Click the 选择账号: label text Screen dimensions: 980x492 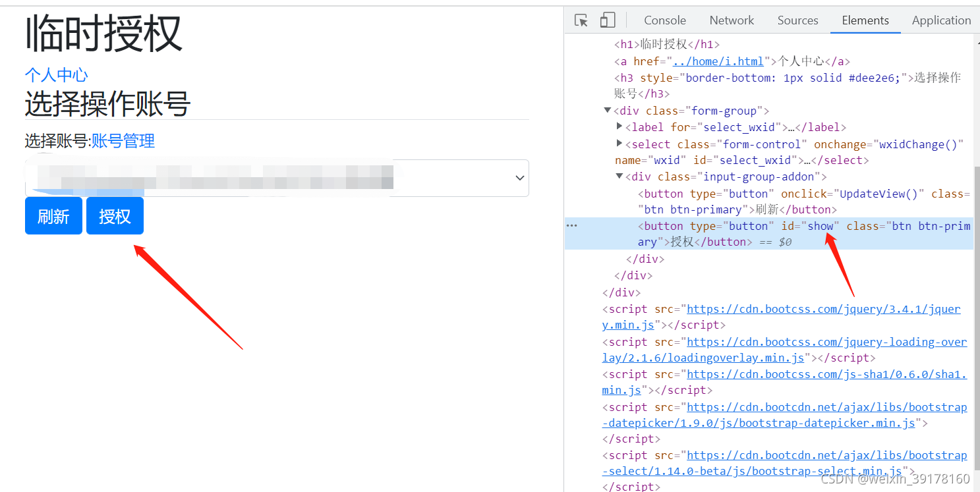click(x=58, y=141)
